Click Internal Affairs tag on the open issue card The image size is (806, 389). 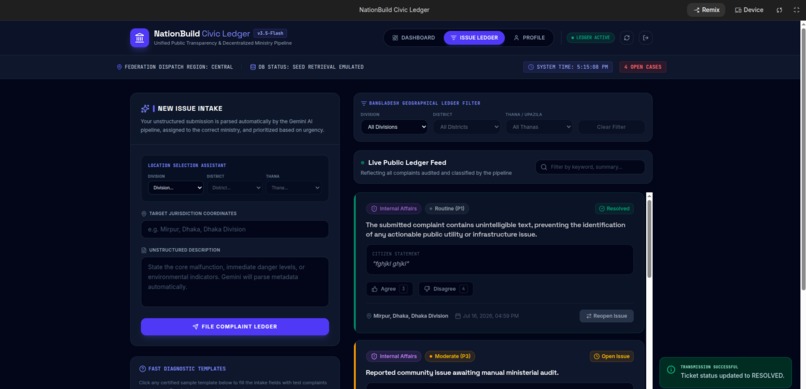pos(394,356)
